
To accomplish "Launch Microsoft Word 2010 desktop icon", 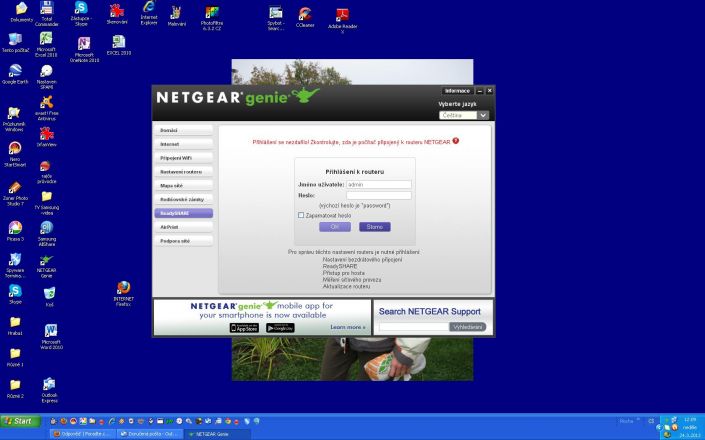I will coord(51,336).
